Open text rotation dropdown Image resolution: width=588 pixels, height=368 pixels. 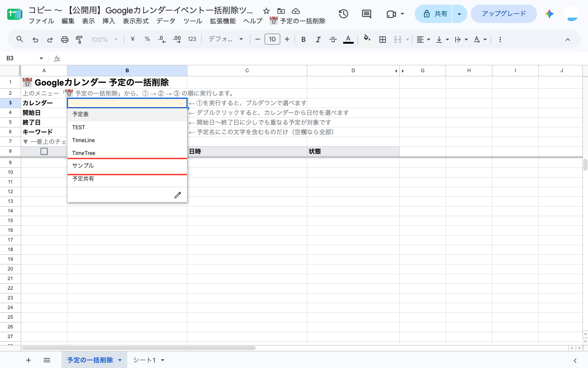tap(480, 40)
